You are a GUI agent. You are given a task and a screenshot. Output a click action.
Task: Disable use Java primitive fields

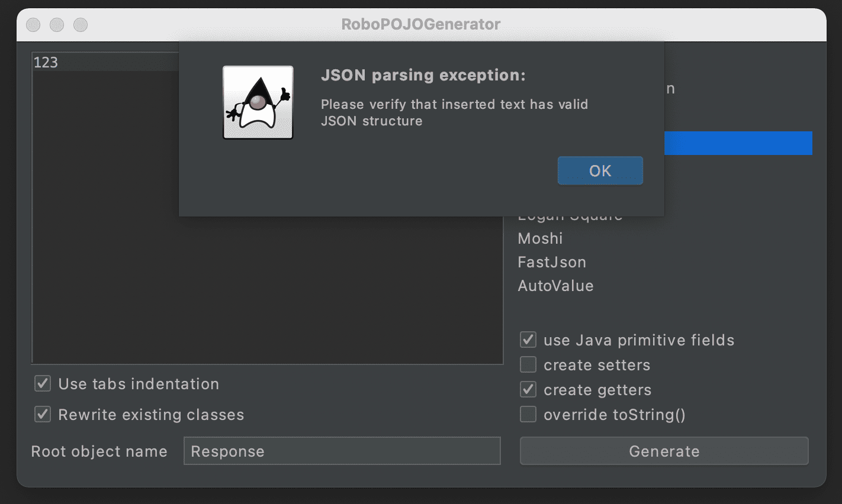coord(528,340)
